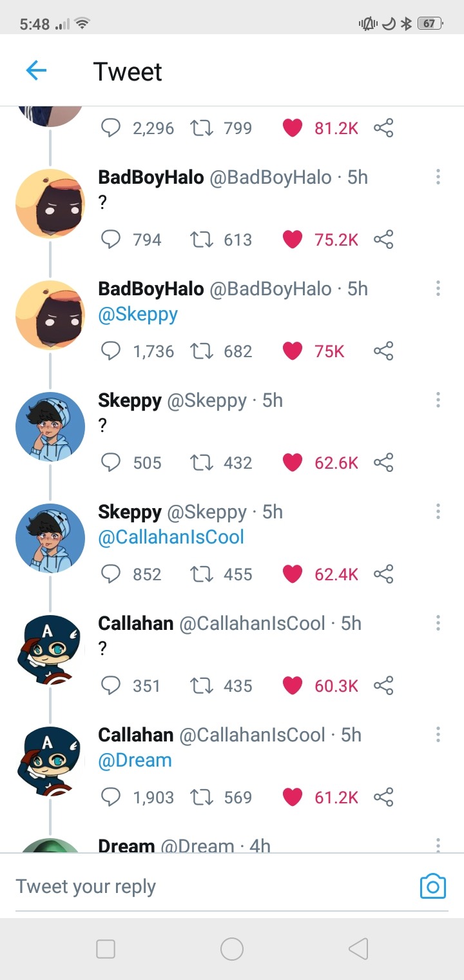Unlike Skeppy's tweet with 62.4K likes

(293, 574)
